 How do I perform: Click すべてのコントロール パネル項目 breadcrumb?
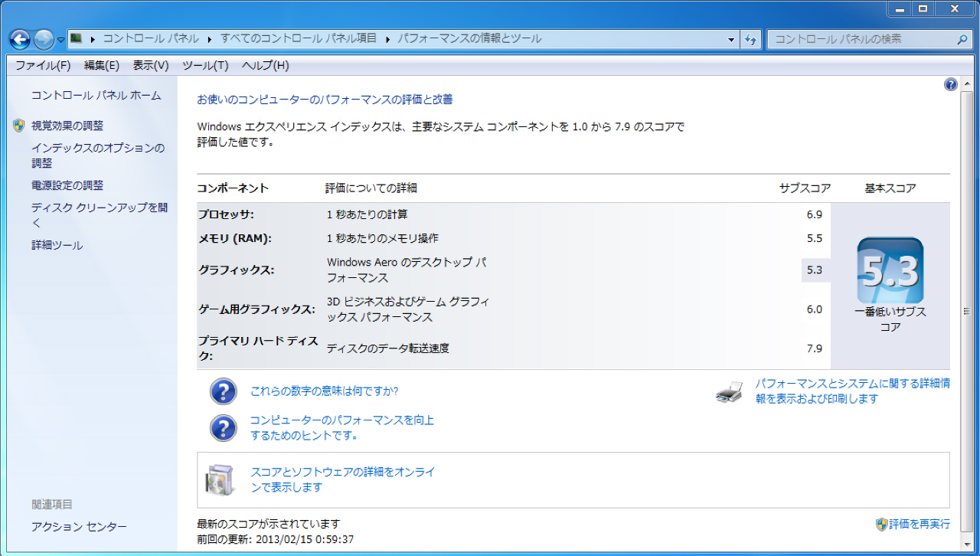(x=299, y=38)
